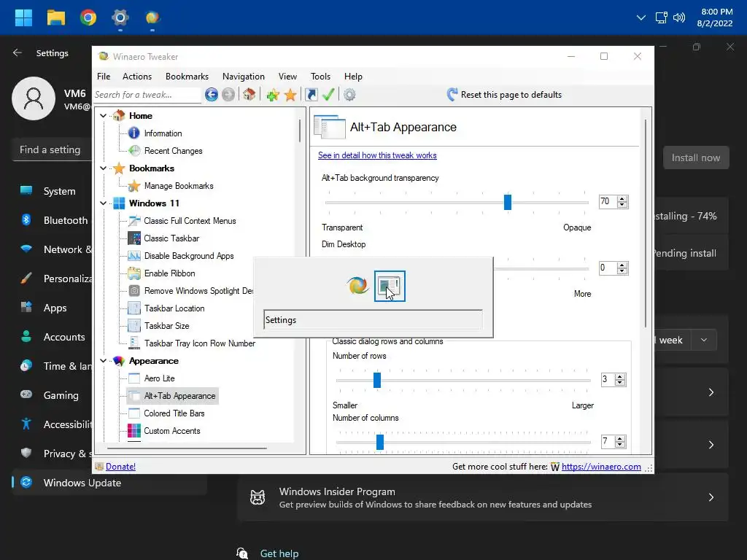The width and height of the screenshot is (747, 560).
Task: Click the Forward navigation arrow in Winaero toolbar
Action: 228,95
